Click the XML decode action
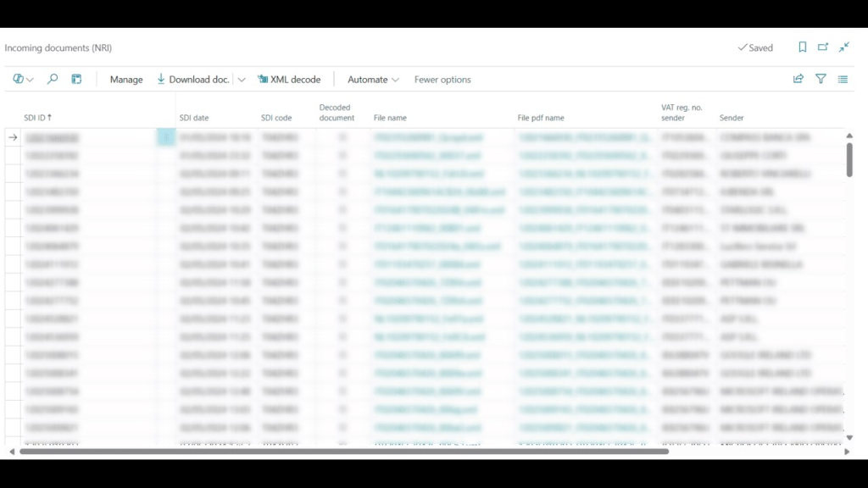This screenshot has width=868, height=488. coord(289,80)
